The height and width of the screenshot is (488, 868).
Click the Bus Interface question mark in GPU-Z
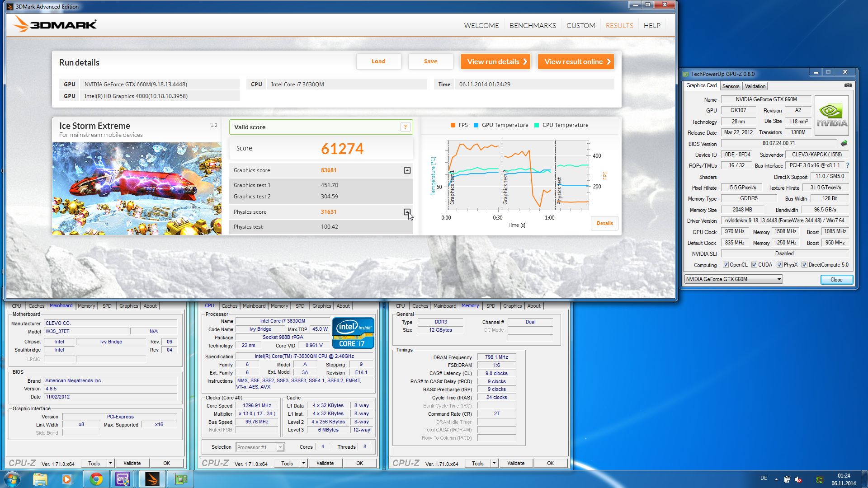tap(848, 165)
